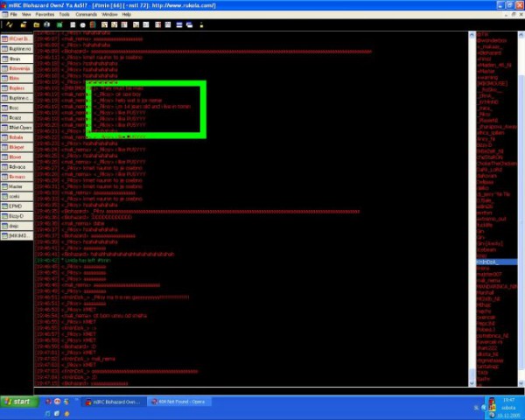
Task: Switch to the #divaca channel button
Action: click(x=17, y=167)
